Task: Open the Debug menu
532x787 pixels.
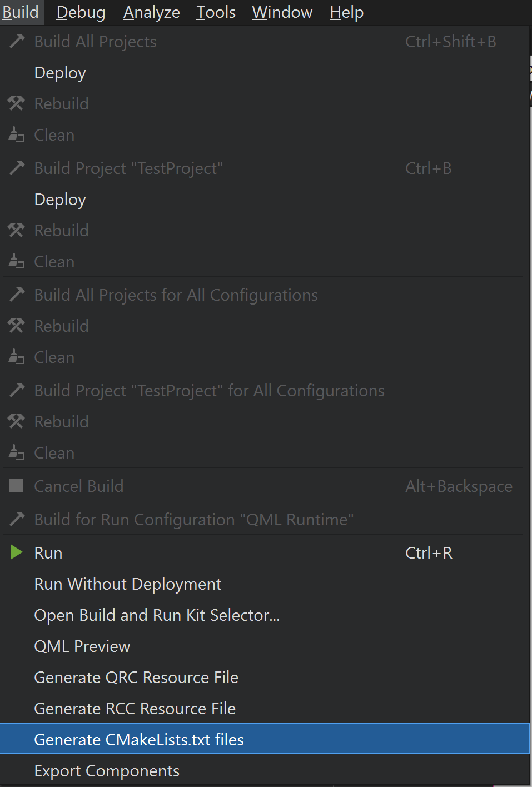Action: (81, 12)
